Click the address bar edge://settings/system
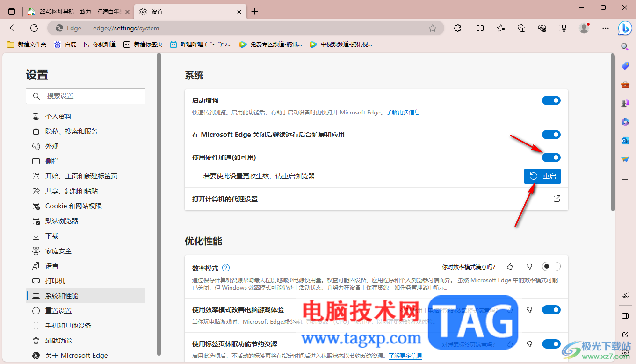The image size is (636, 364). (x=246, y=28)
